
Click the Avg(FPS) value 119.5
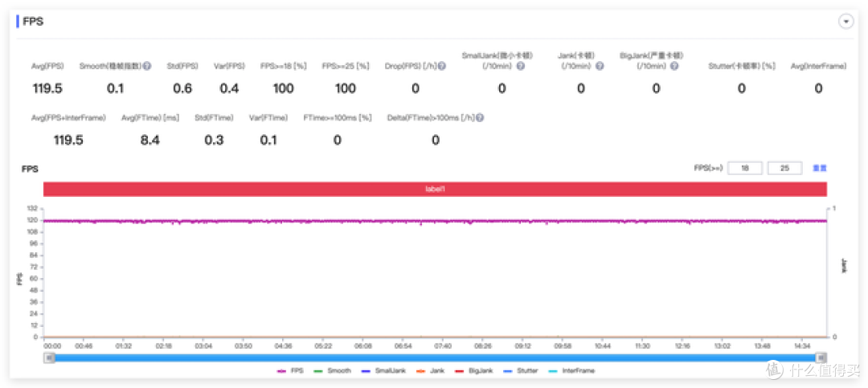point(47,88)
